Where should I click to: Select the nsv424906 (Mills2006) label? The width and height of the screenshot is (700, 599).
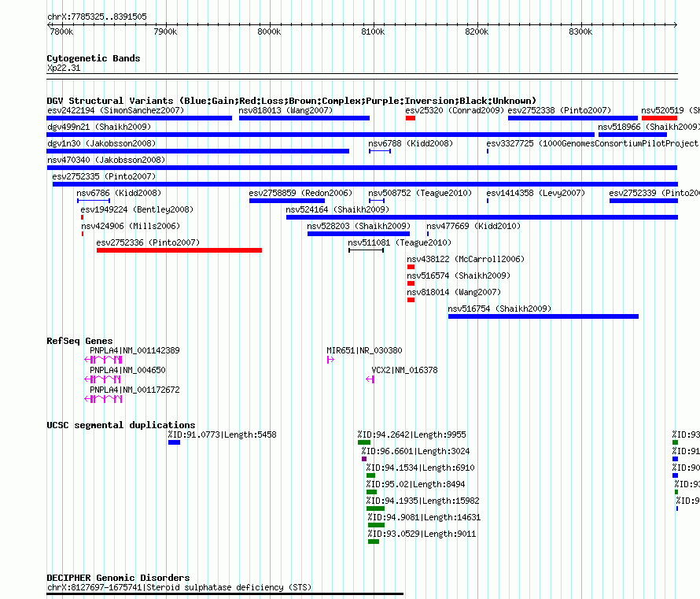(x=131, y=226)
